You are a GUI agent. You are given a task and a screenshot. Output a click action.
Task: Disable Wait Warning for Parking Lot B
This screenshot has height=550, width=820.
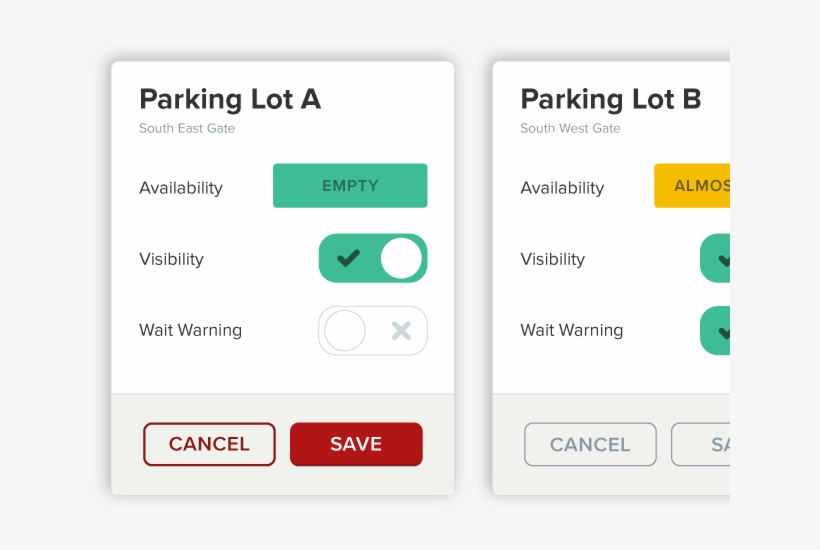coord(715,331)
